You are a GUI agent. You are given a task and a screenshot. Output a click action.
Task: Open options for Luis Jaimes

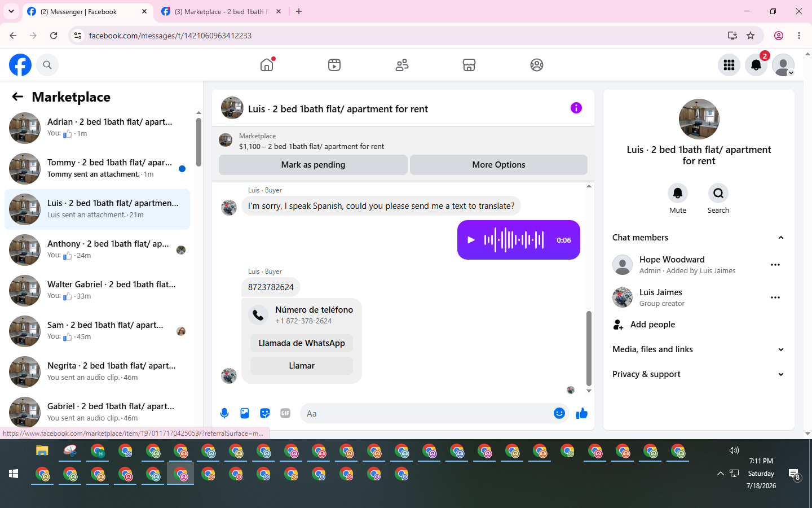click(x=775, y=297)
